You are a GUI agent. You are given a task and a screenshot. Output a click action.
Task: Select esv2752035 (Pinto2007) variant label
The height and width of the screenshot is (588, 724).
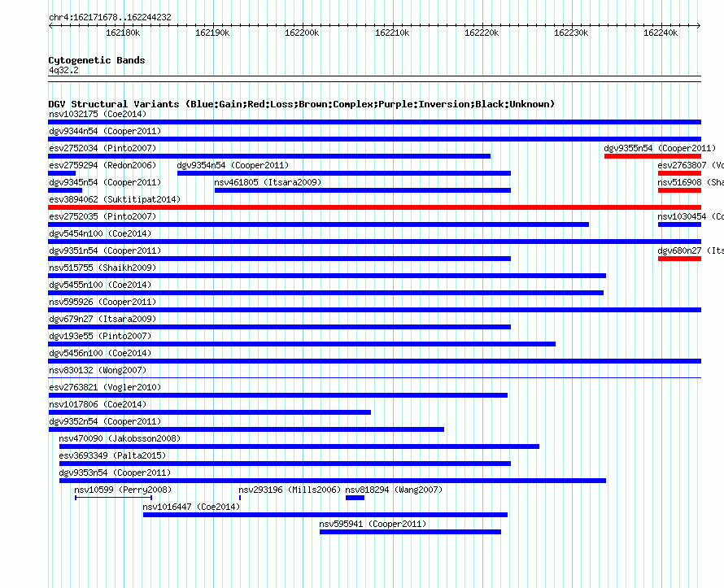[102, 216]
